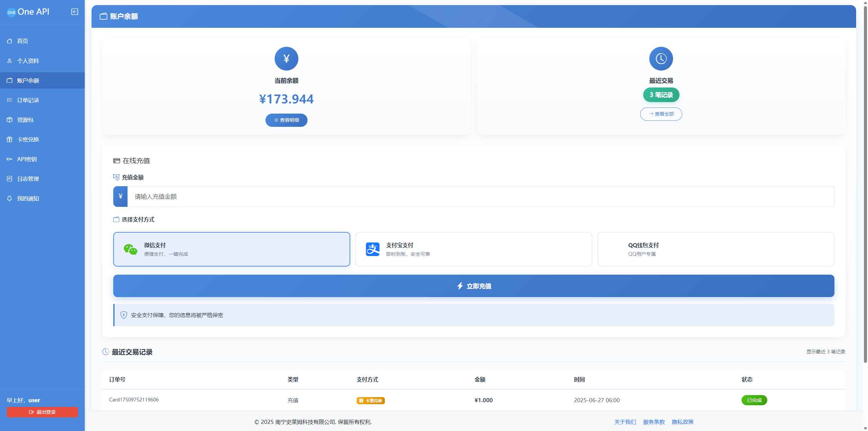
Task: Open the 隐私政策 footer link
Action: [683, 422]
